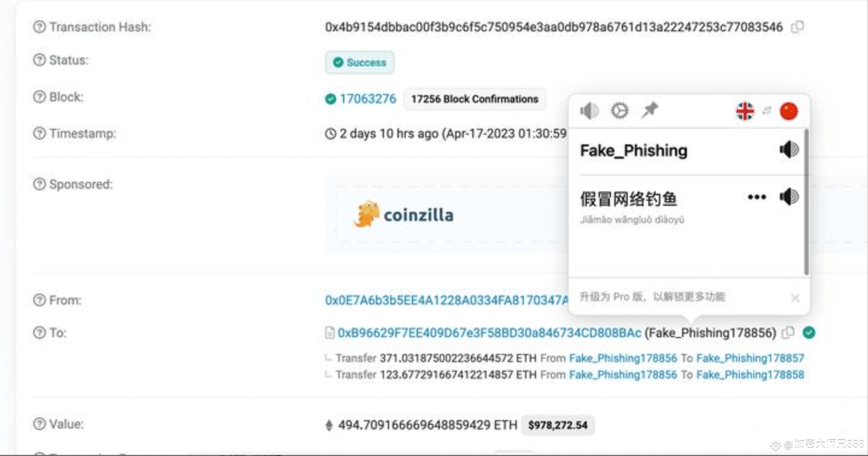Click the translation popup scrollbar
Image resolution: width=868 pixels, height=456 pixels.
806,202
